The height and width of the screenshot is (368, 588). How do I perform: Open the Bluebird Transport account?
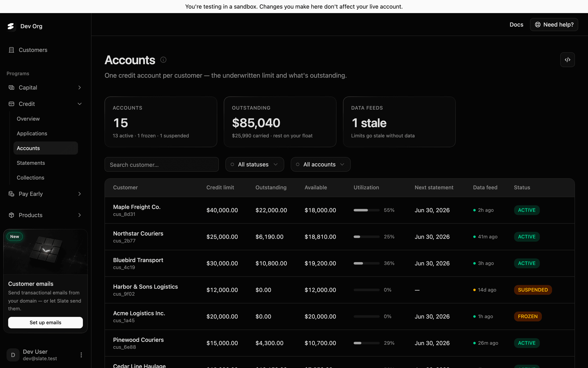pos(138,260)
